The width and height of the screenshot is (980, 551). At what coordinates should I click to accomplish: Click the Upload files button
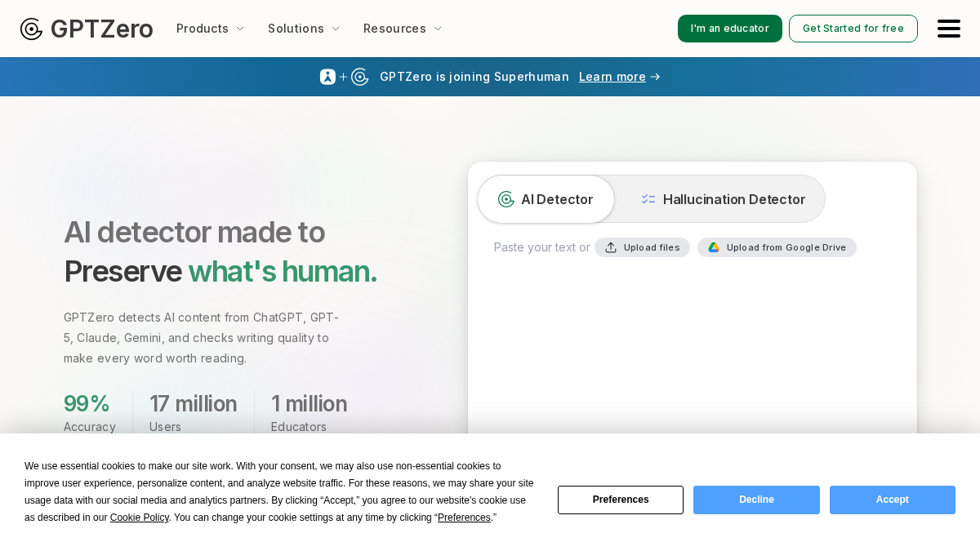coord(642,247)
